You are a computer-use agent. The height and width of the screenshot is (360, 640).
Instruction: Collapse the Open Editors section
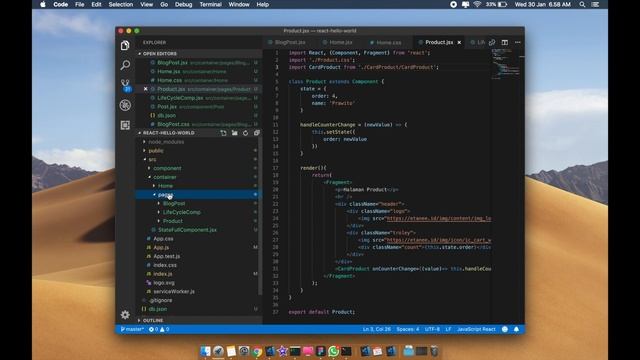[160, 54]
